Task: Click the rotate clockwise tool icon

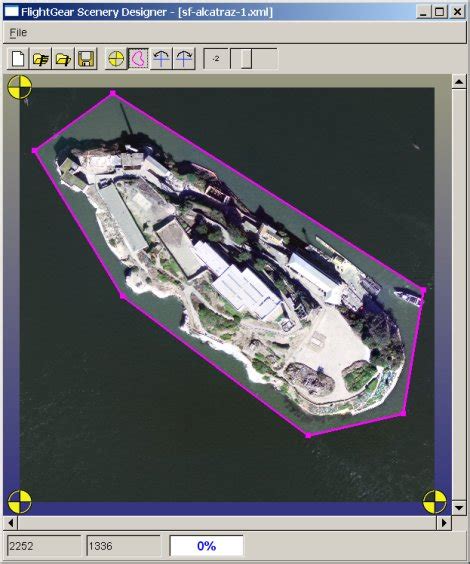Action: pos(184,59)
